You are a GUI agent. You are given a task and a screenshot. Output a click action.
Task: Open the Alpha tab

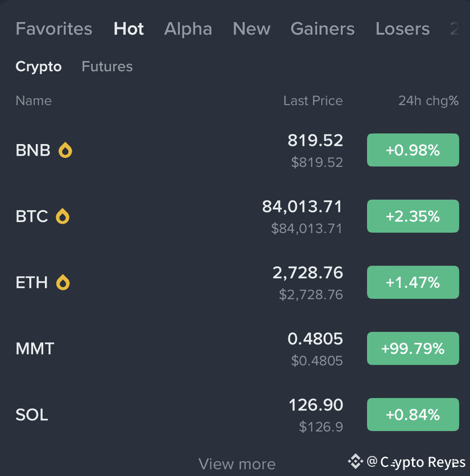pyautogui.click(x=188, y=29)
